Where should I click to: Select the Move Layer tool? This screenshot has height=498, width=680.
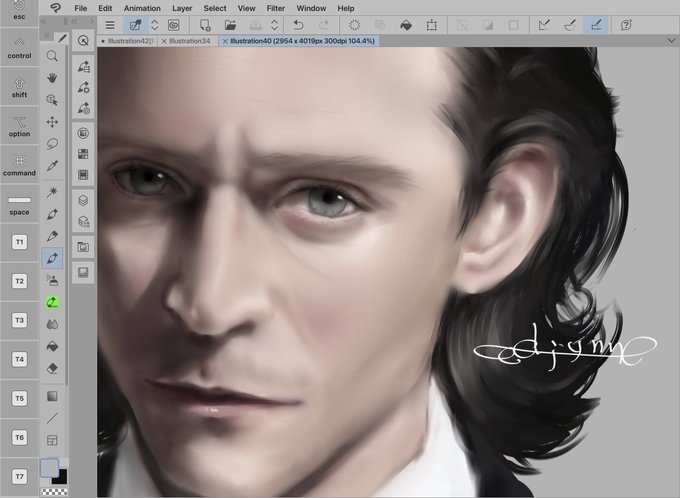coord(52,122)
